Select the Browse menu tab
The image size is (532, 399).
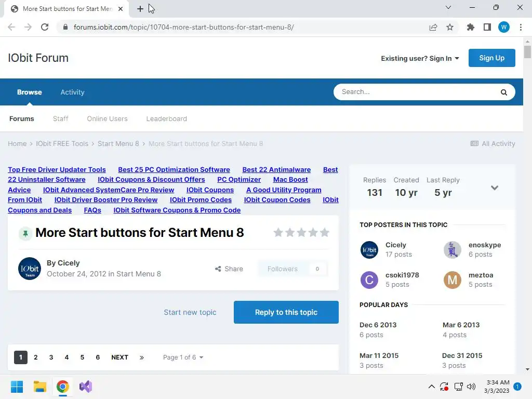point(30,92)
